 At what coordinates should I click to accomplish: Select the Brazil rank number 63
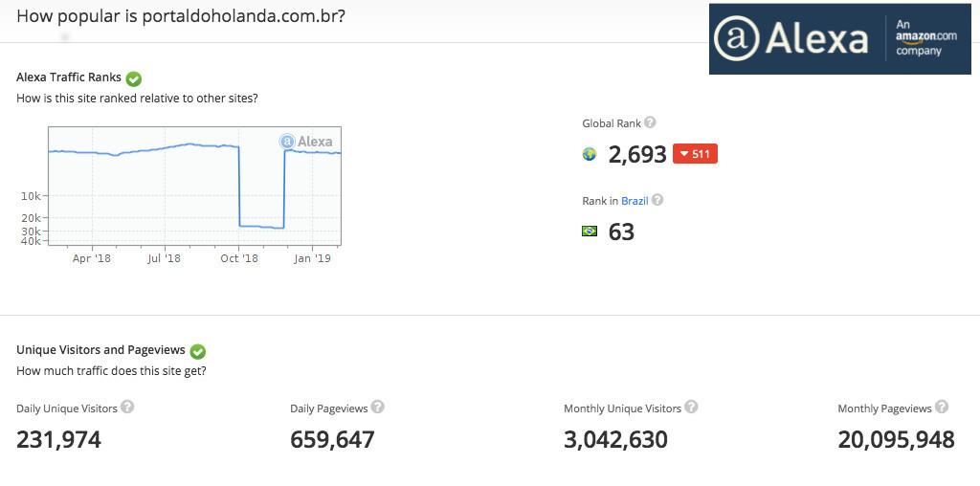click(621, 232)
